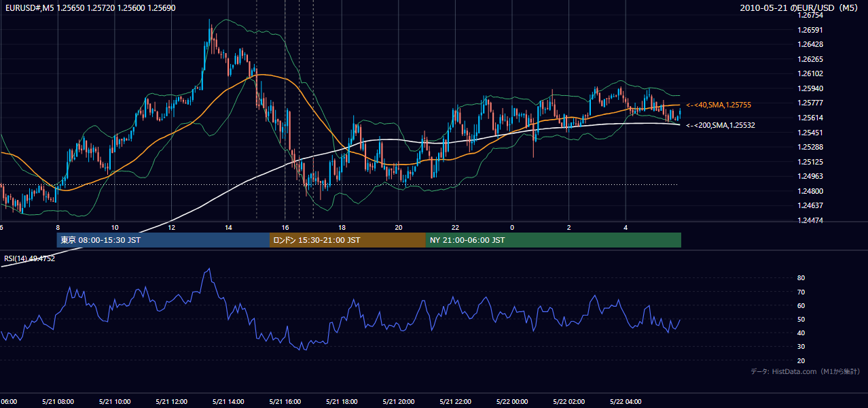The height and width of the screenshot is (408, 868).
Task: Click price axis value 1.26428
Action: click(x=810, y=44)
